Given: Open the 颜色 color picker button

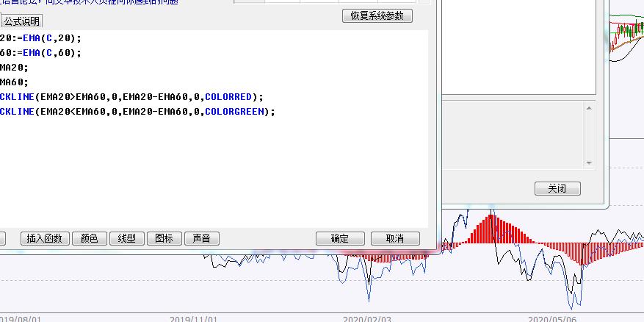Looking at the screenshot, I should [89, 238].
